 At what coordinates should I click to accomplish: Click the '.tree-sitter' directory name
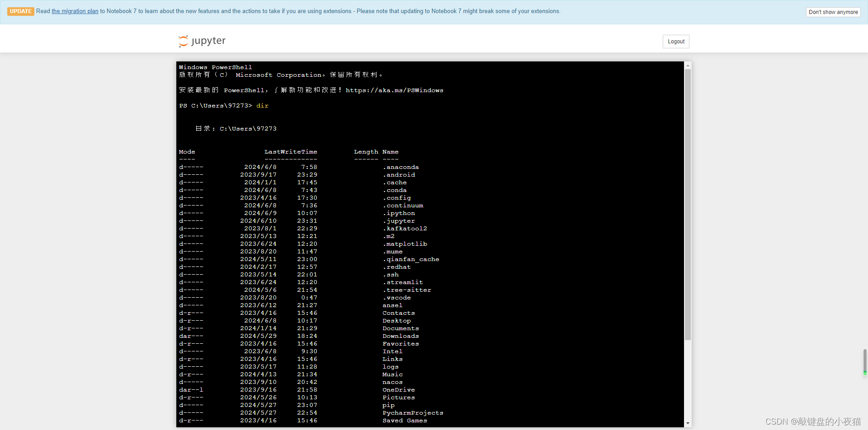pyautogui.click(x=407, y=290)
